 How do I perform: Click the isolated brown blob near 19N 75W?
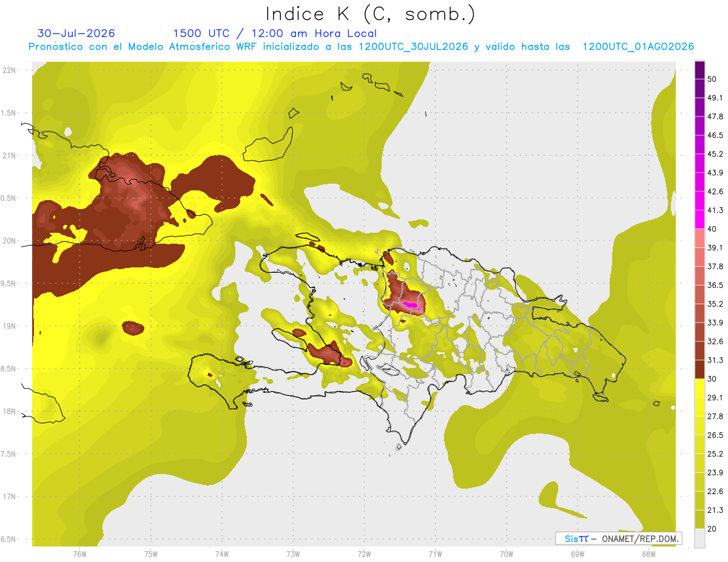[x=133, y=328]
